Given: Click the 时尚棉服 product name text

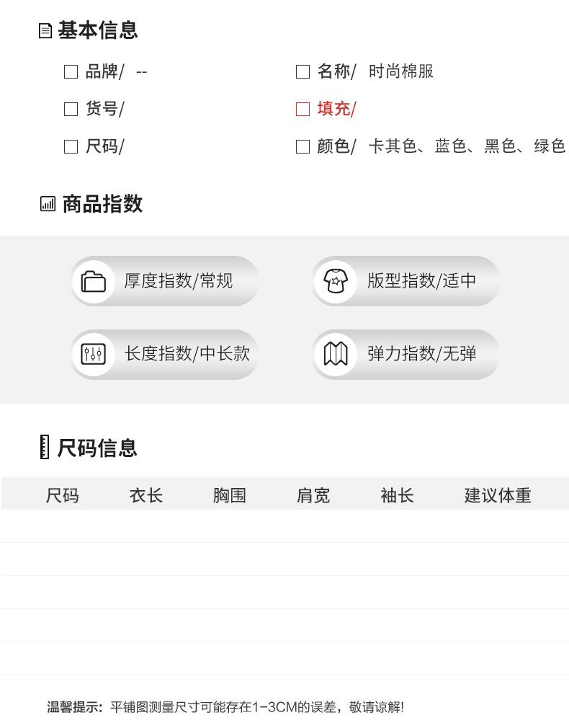Looking at the screenshot, I should coord(401,71).
